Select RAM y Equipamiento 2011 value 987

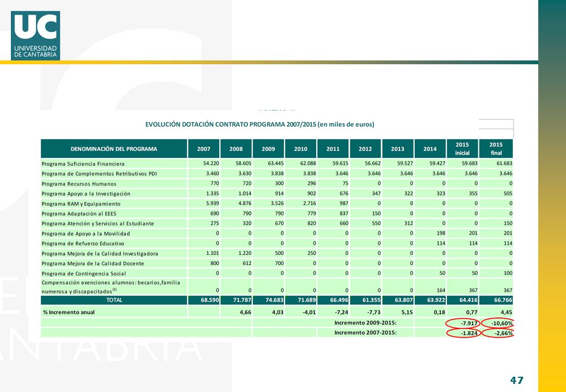tap(344, 203)
